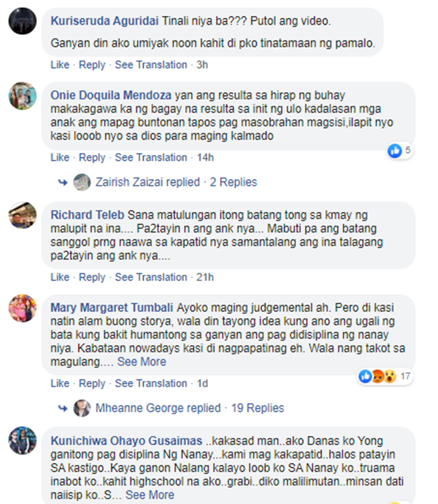See Translation for Onie Doquila Mendoza's comment
Viewport: 438px width, 504px height.
point(151,157)
